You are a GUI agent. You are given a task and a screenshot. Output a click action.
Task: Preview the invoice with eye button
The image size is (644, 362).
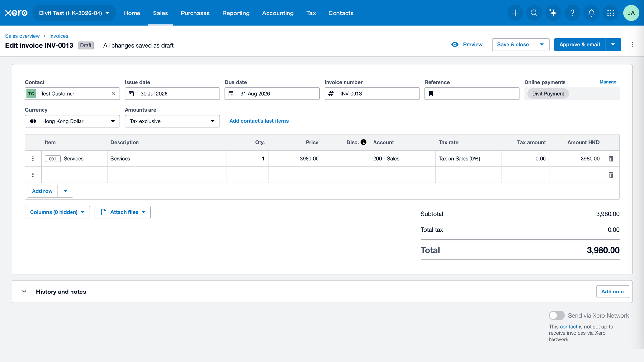coord(467,44)
